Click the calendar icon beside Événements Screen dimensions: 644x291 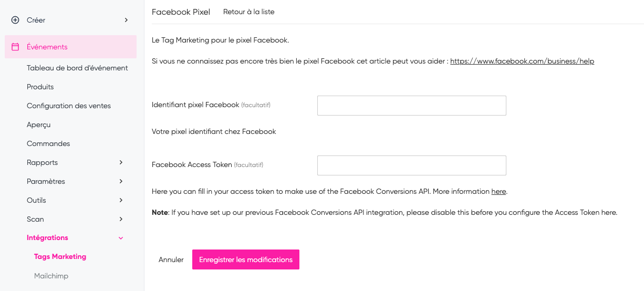click(x=15, y=47)
